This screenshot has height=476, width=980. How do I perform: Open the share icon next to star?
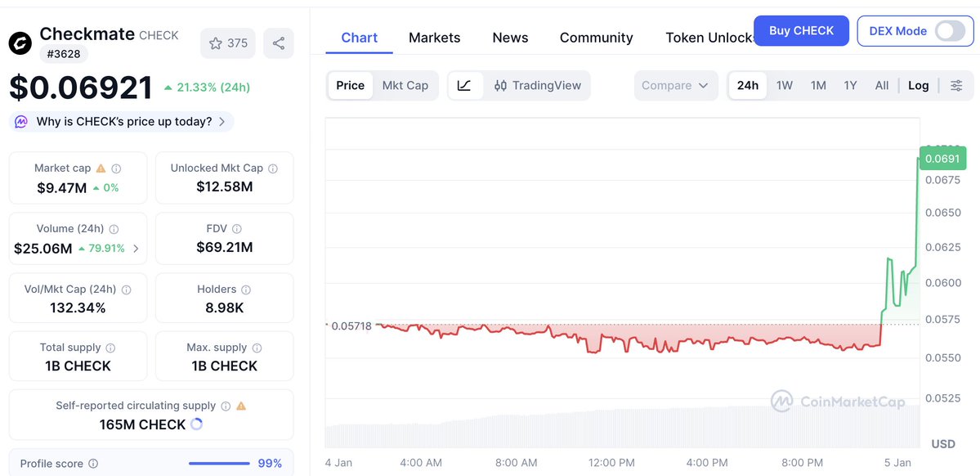[x=278, y=43]
